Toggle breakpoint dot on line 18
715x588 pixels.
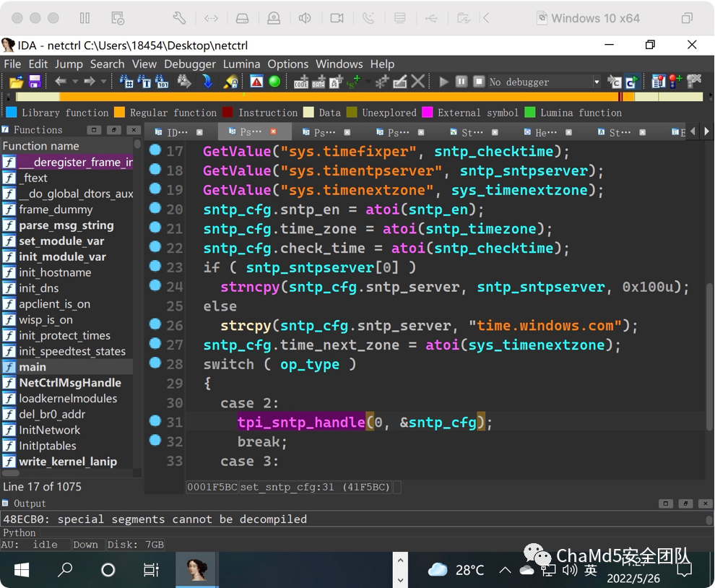pos(155,169)
